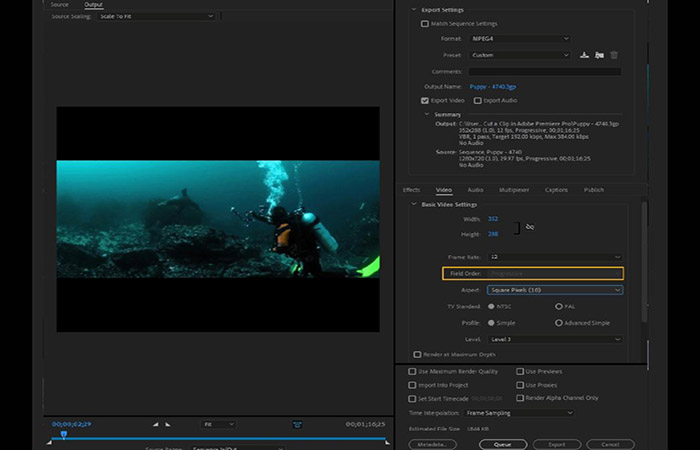Click the Delete Preset trash icon
This screenshot has height=450, width=700.
click(614, 55)
